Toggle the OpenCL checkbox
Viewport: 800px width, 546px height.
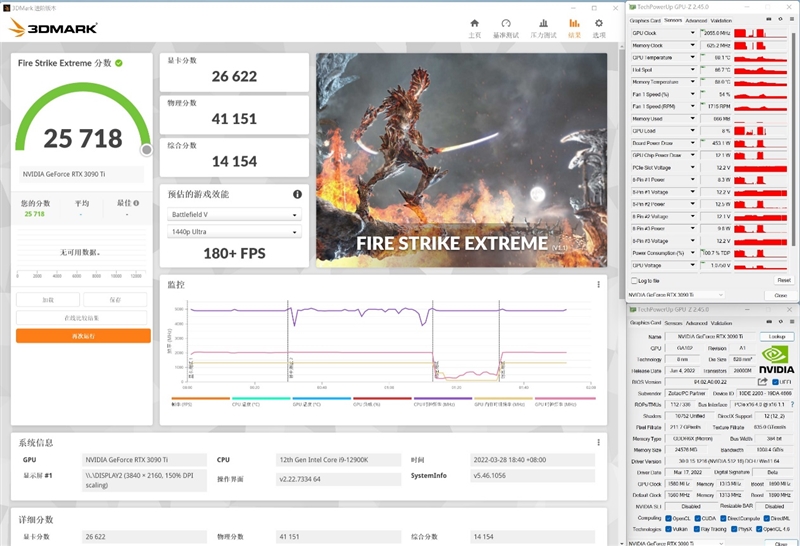(668, 518)
